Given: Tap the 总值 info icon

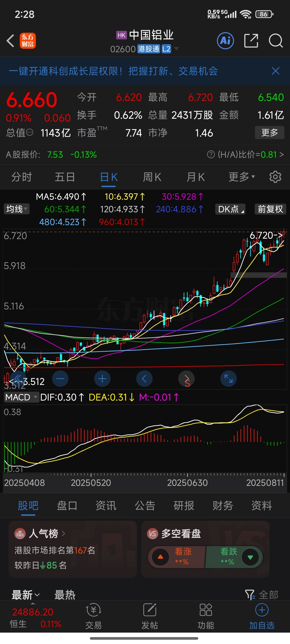Looking at the screenshot, I should pos(29,133).
